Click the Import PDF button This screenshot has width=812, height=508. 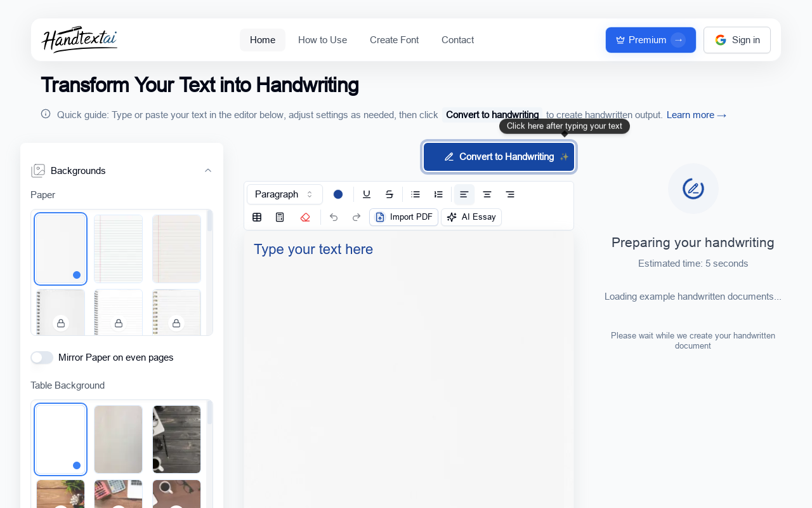pyautogui.click(x=403, y=217)
